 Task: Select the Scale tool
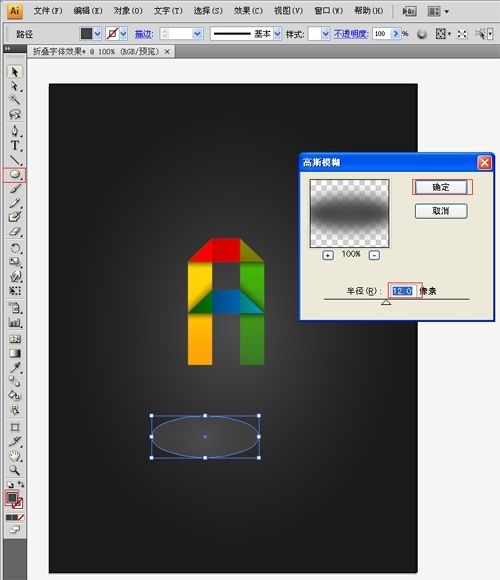point(14,262)
